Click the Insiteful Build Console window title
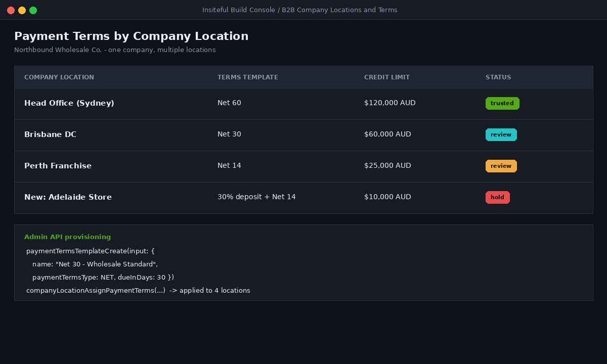The height and width of the screenshot is (364, 607). 300,10
